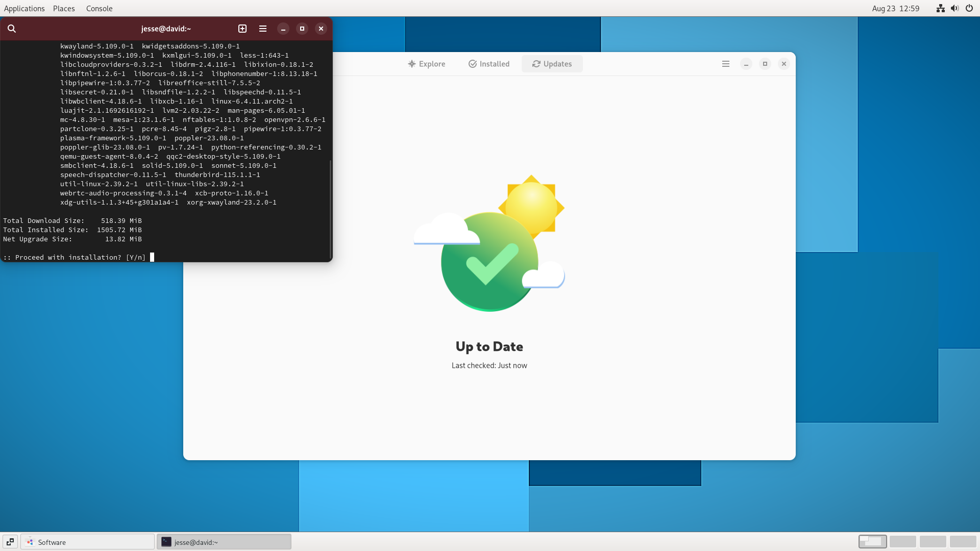Minimize the Software window
This screenshot has height=551, width=980.
point(746,64)
